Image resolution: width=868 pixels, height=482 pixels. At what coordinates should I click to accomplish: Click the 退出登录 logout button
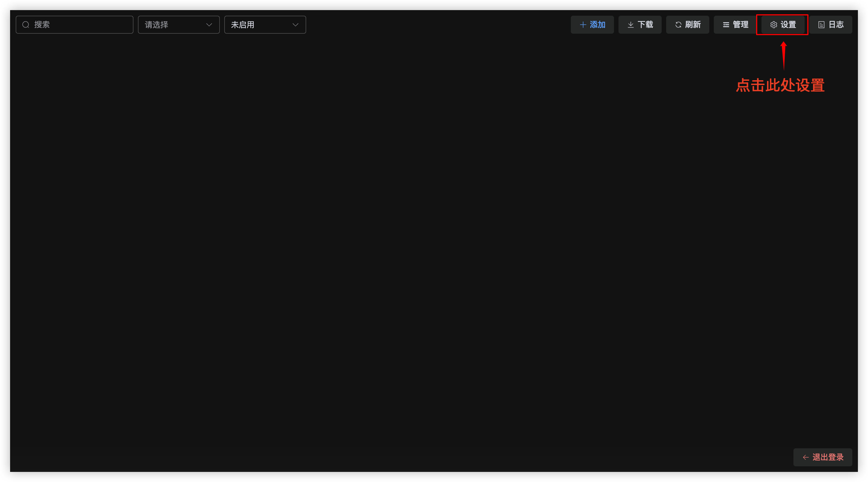pyautogui.click(x=823, y=457)
